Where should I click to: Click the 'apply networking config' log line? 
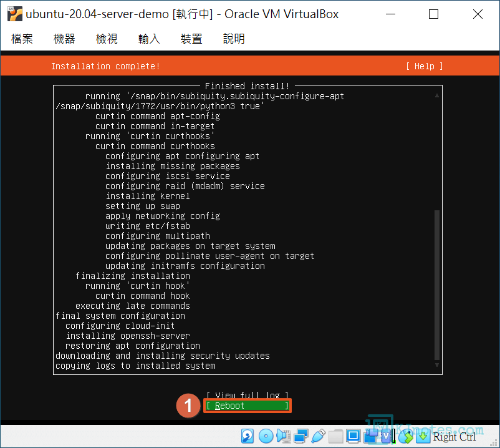(x=163, y=216)
